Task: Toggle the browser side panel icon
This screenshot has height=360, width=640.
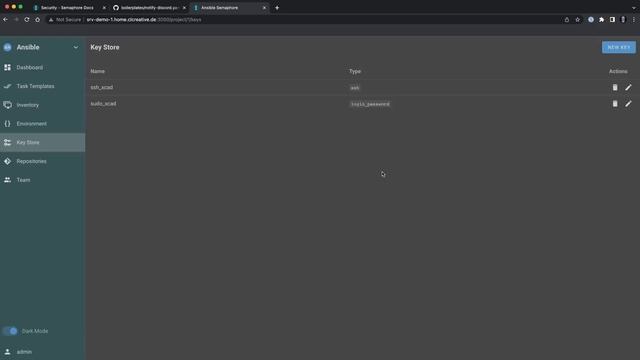Action: [x=612, y=20]
